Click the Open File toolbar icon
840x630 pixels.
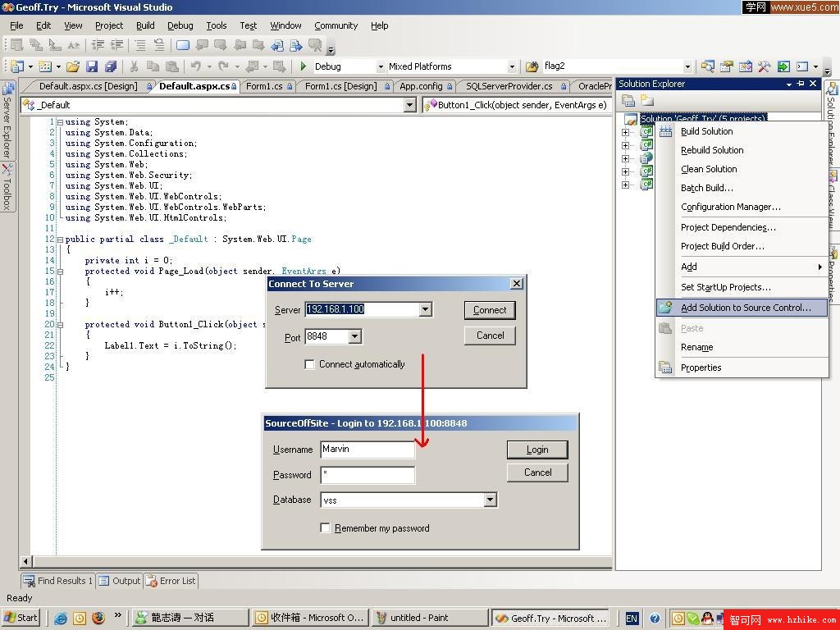click(x=73, y=66)
